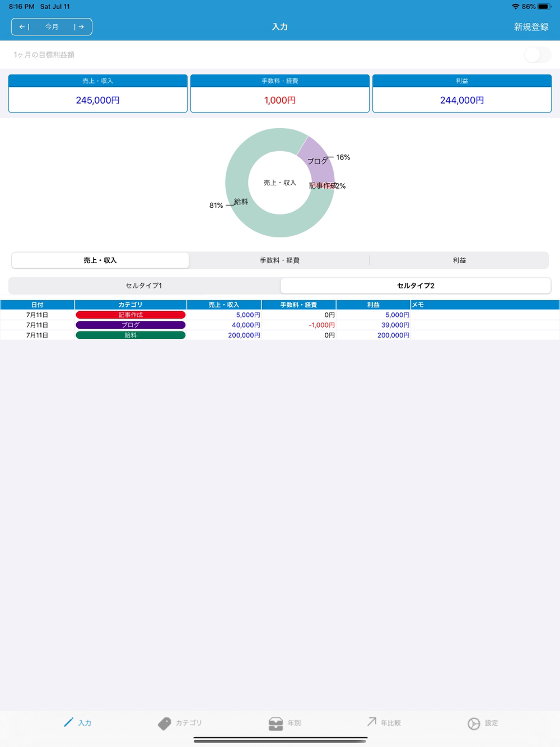Toggle the 1ヶ月の目標利益額 switch

pyautogui.click(x=538, y=55)
